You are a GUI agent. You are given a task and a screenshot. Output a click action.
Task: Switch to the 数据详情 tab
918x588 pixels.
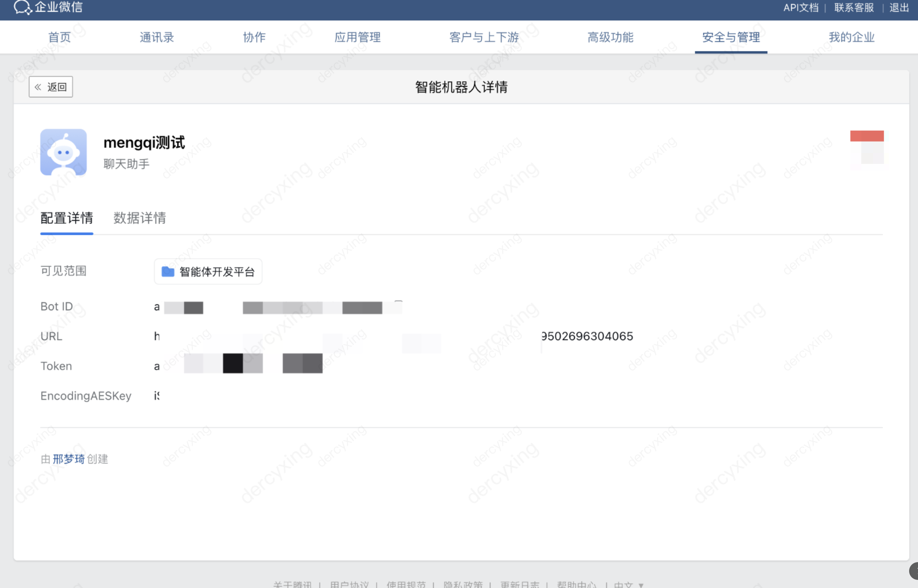pyautogui.click(x=139, y=218)
